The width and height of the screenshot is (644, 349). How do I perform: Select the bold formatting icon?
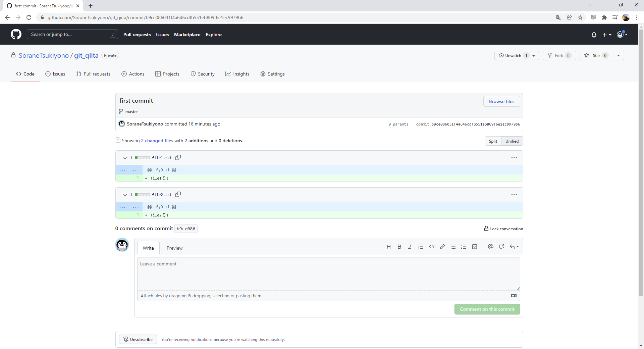pyautogui.click(x=399, y=247)
